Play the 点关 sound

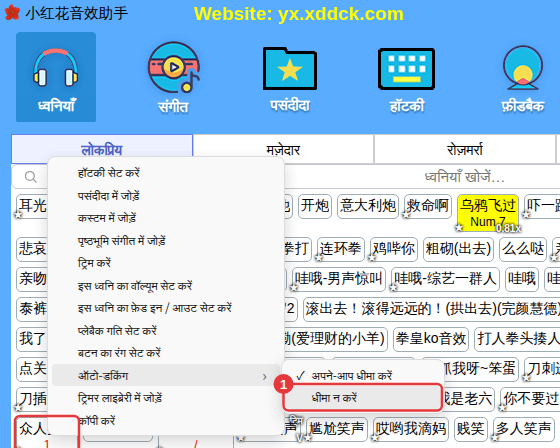click(x=32, y=369)
